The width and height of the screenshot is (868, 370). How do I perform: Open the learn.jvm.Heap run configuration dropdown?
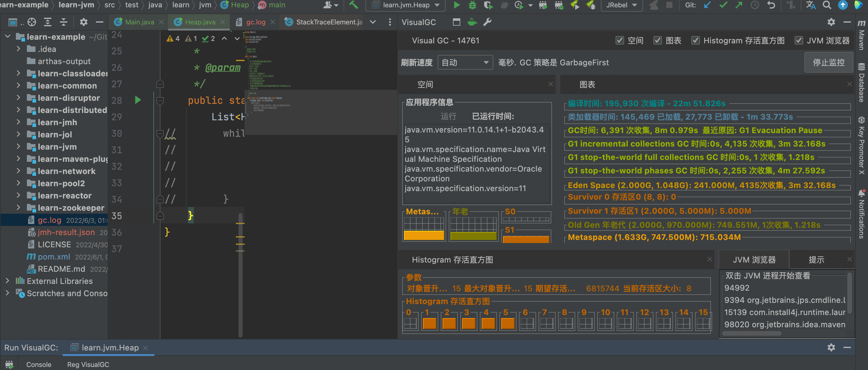click(406, 5)
